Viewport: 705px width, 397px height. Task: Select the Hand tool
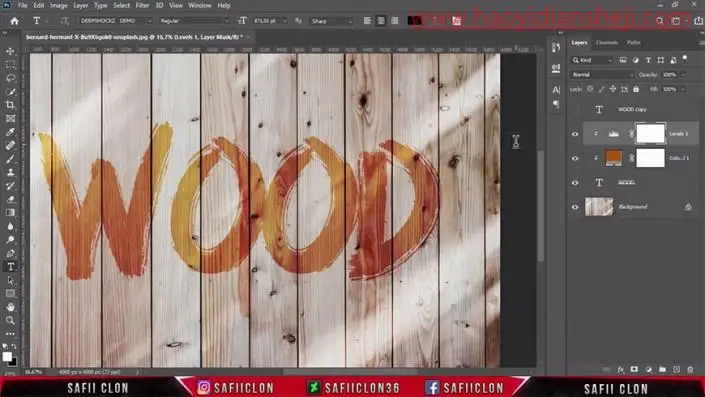pyautogui.click(x=10, y=307)
